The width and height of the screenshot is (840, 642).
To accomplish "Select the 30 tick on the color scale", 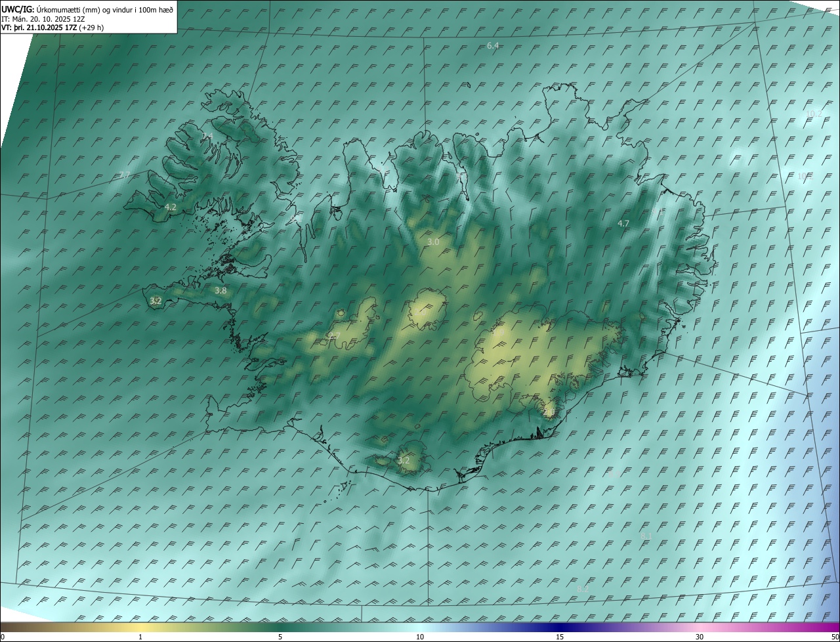I will pos(700,637).
